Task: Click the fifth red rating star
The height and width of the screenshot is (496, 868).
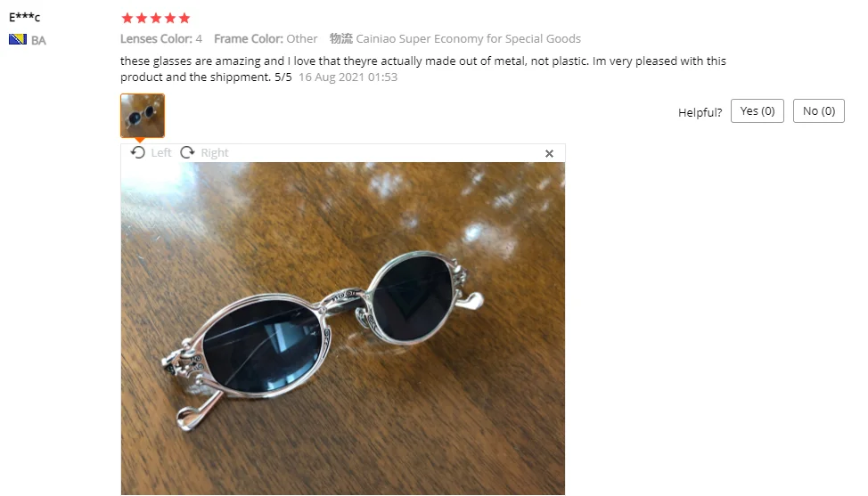Action: (x=184, y=18)
